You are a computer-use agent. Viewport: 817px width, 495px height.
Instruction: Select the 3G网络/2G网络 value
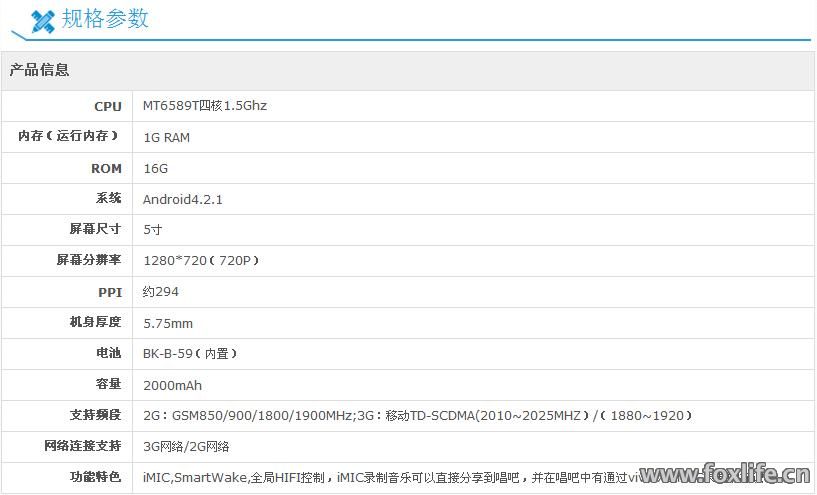pos(186,446)
